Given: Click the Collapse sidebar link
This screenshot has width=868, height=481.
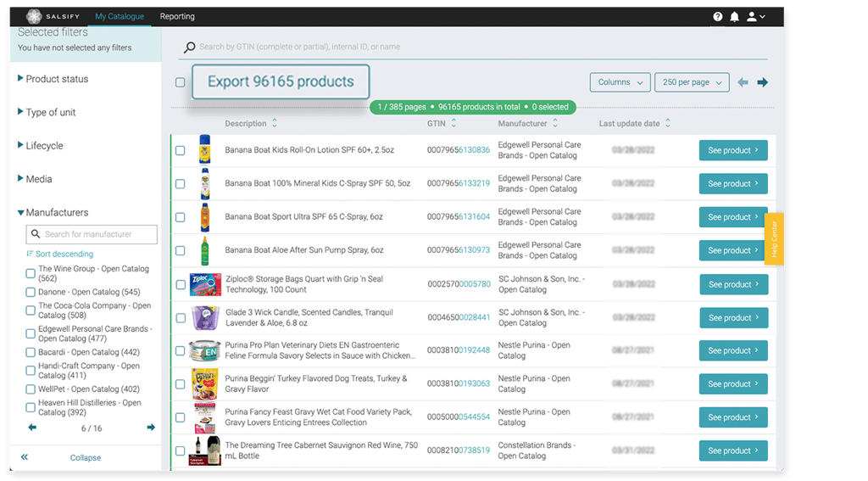Looking at the screenshot, I should click(86, 458).
